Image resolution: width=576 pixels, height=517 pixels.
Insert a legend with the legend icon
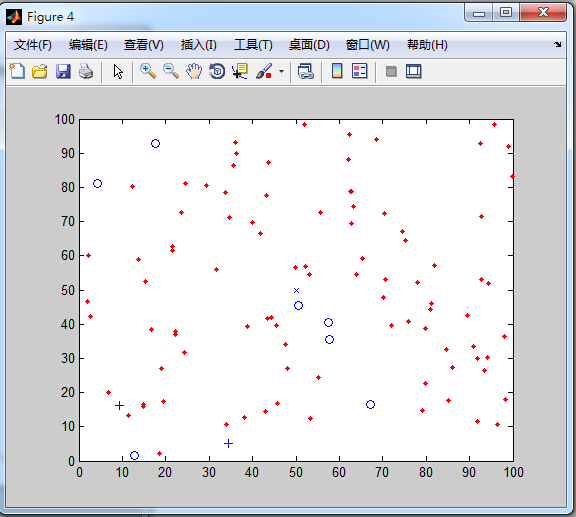[x=359, y=71]
